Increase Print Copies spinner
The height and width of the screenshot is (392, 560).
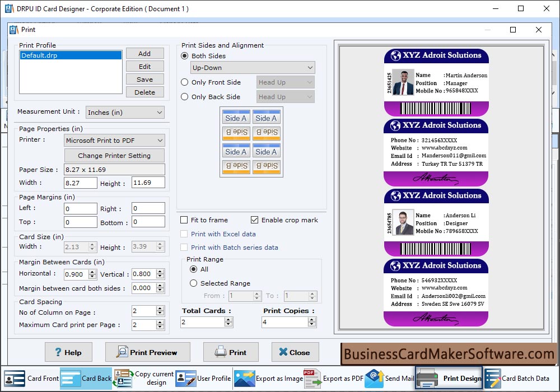click(x=312, y=320)
